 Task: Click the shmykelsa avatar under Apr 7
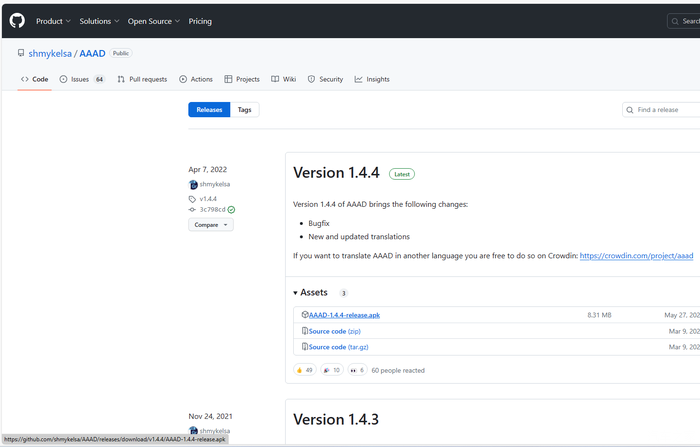[x=193, y=184]
